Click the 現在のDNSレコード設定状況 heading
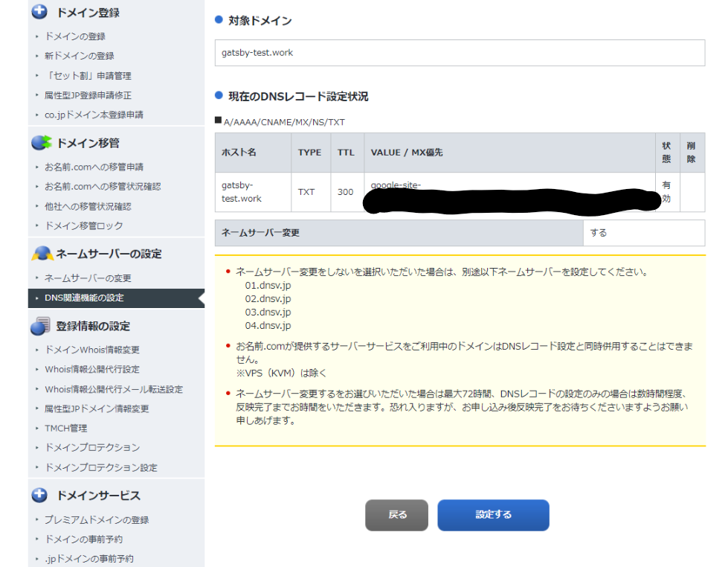 298,96
